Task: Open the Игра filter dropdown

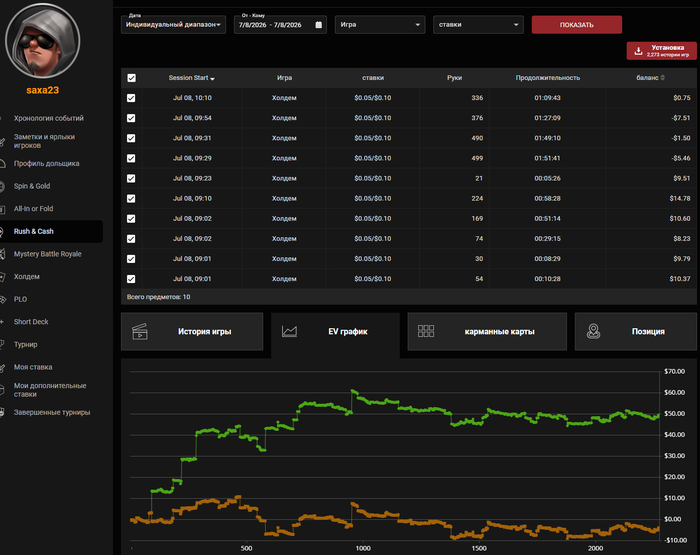Action: pos(380,25)
